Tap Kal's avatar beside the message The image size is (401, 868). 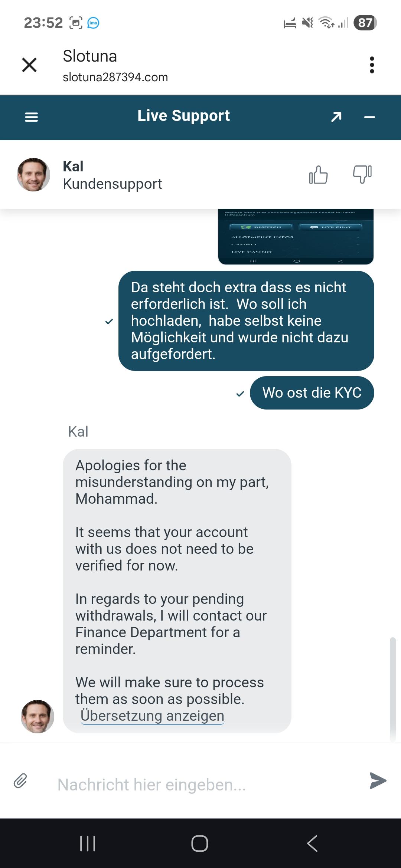point(38,717)
